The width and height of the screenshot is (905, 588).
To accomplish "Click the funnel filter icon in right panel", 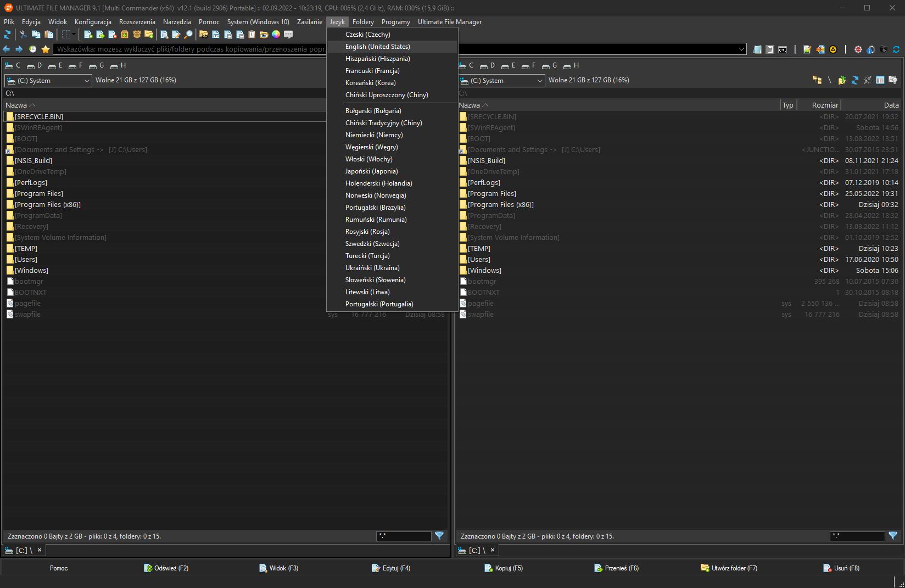I will [893, 536].
